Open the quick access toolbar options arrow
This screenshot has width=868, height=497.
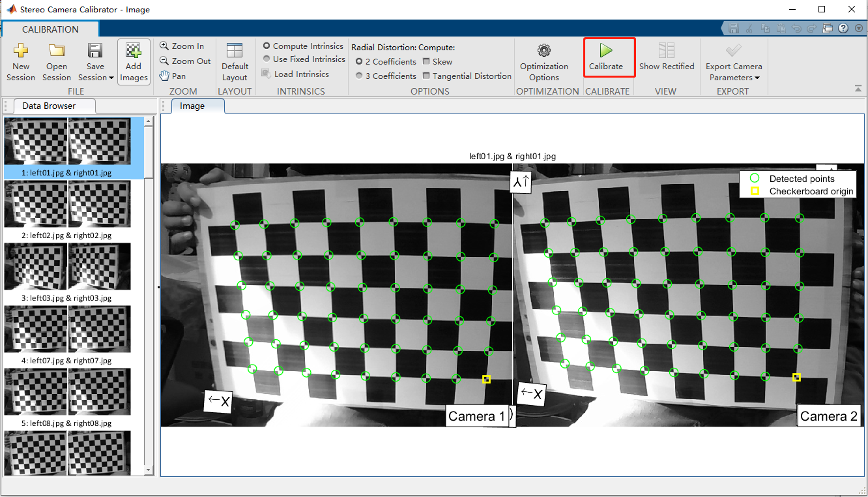point(858,29)
